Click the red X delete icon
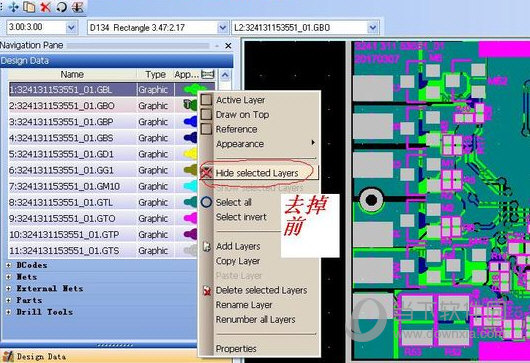The image size is (530, 363). (45, 7)
